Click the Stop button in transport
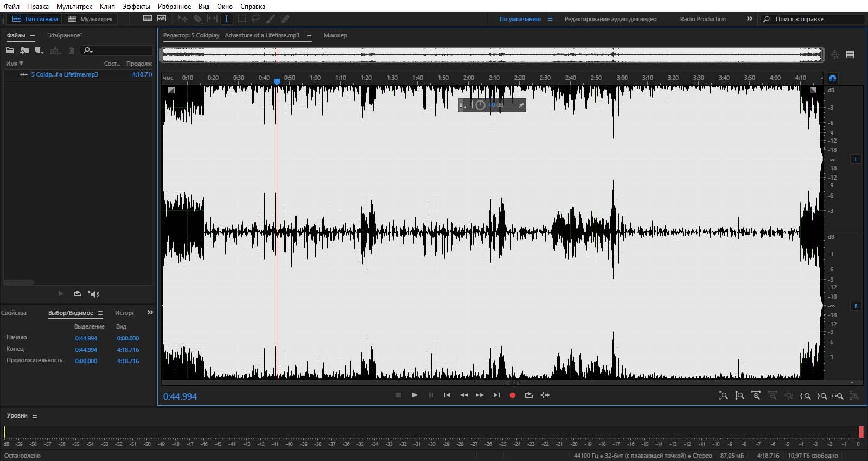868x461 pixels. [398, 395]
